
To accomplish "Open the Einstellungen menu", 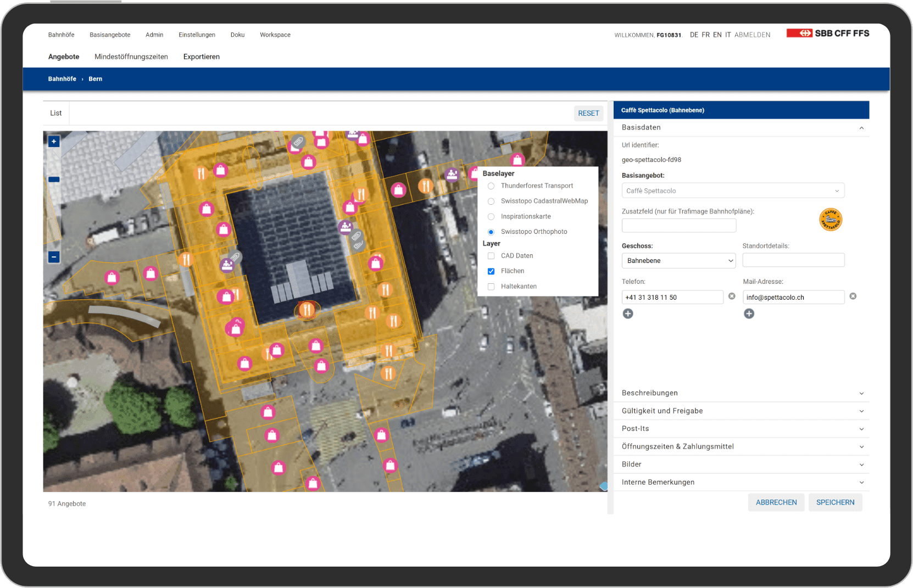I will (197, 35).
